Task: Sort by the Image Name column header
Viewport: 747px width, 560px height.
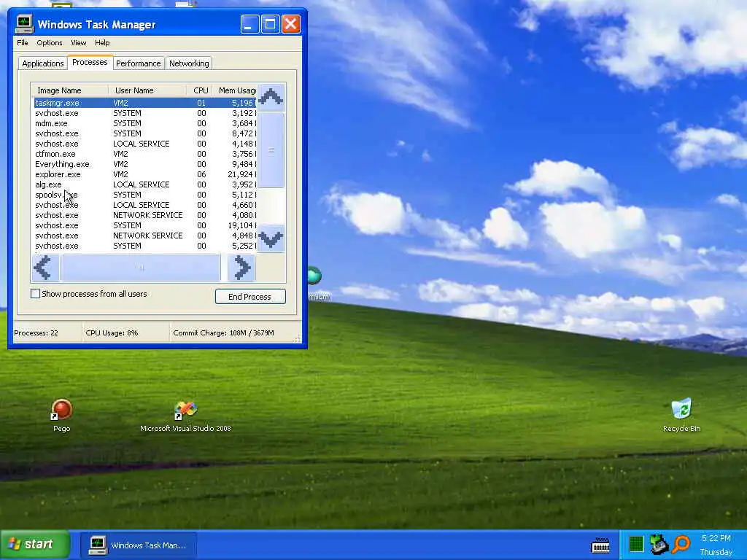Action: click(x=69, y=90)
